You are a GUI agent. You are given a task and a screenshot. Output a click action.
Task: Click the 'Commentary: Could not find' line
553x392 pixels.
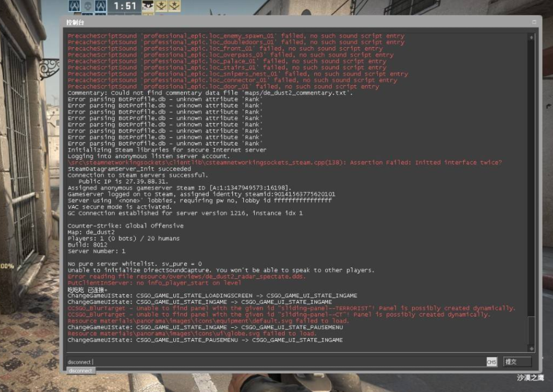(210, 93)
